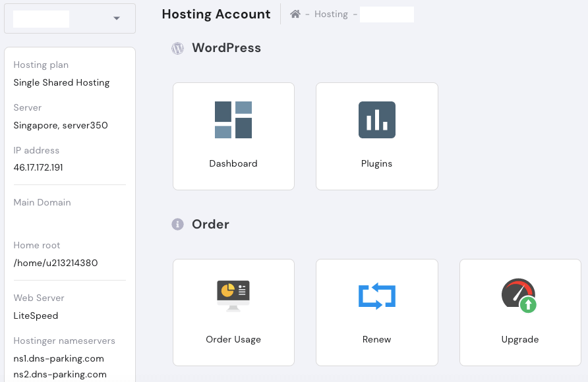Click the IP address 46.17.172.191
The image size is (588, 382).
(x=38, y=167)
